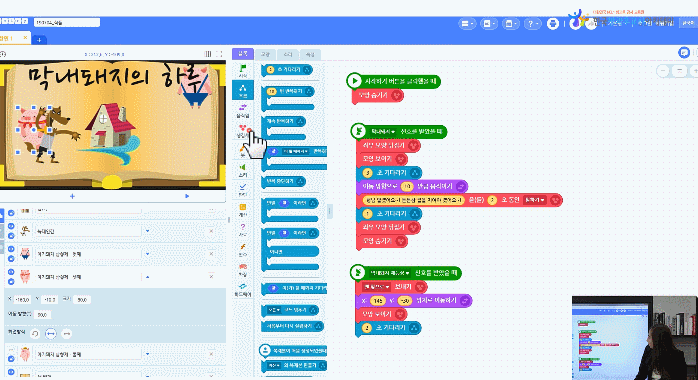
Task: Expand the yellow-hat pig properties arrow
Action: click(147, 354)
